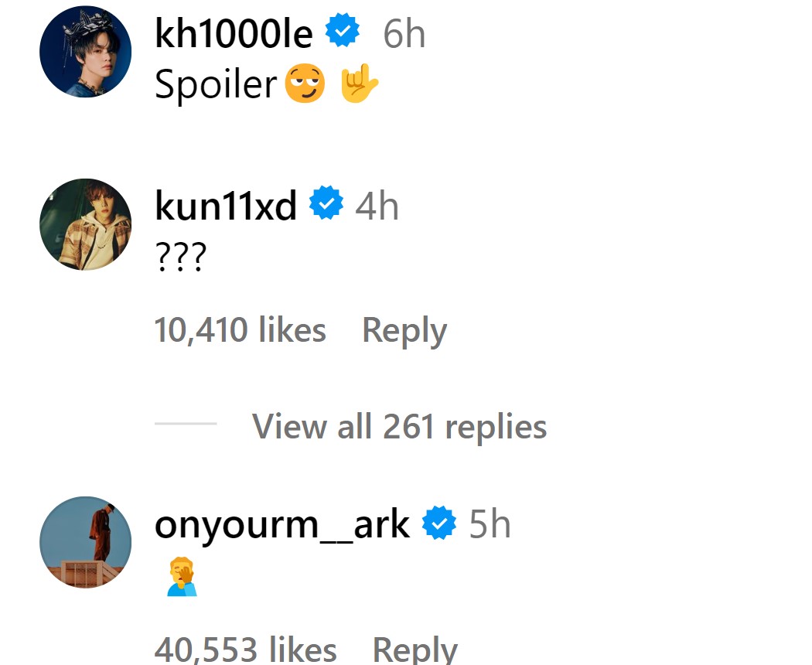Go to the kun11xd profile via username
The width and height of the screenshot is (812, 665).
[x=226, y=206]
